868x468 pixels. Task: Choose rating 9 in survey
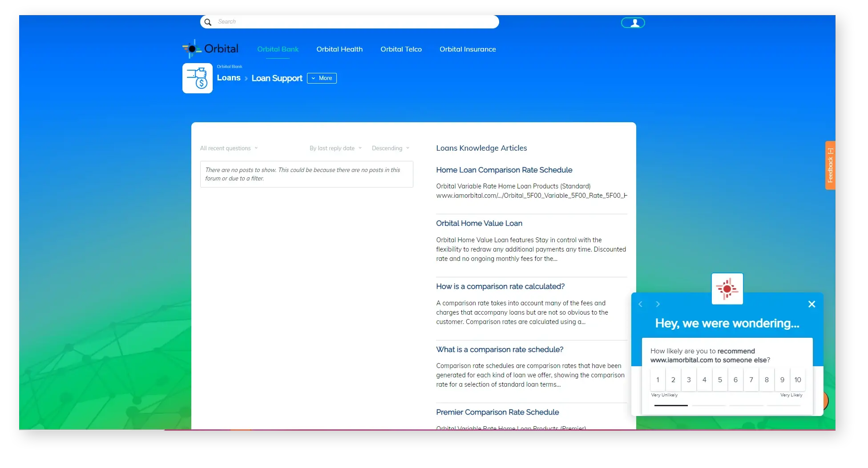[x=782, y=380]
